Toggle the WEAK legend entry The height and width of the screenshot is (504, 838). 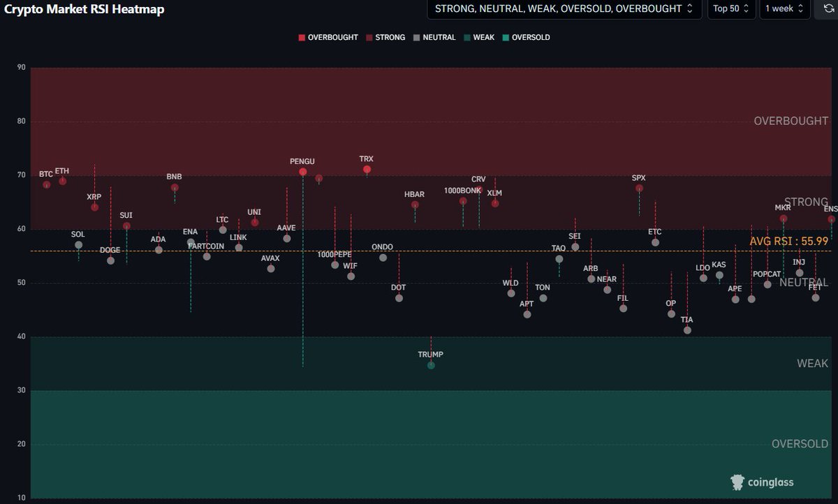478,38
